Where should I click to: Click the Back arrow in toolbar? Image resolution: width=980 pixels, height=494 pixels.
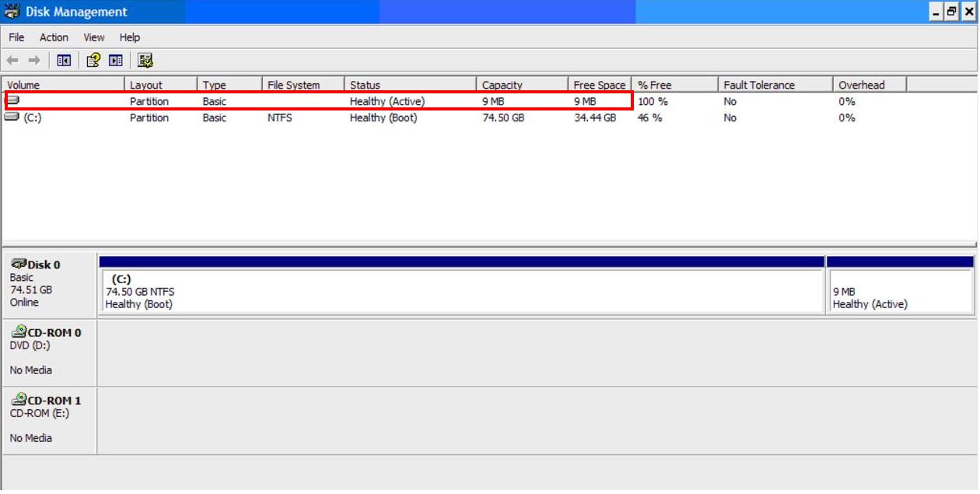coord(12,61)
